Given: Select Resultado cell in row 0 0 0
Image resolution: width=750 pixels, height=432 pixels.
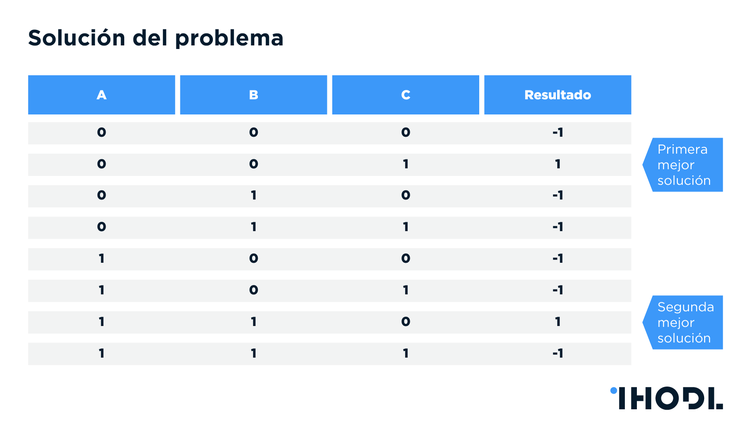Looking at the screenshot, I should [x=557, y=132].
